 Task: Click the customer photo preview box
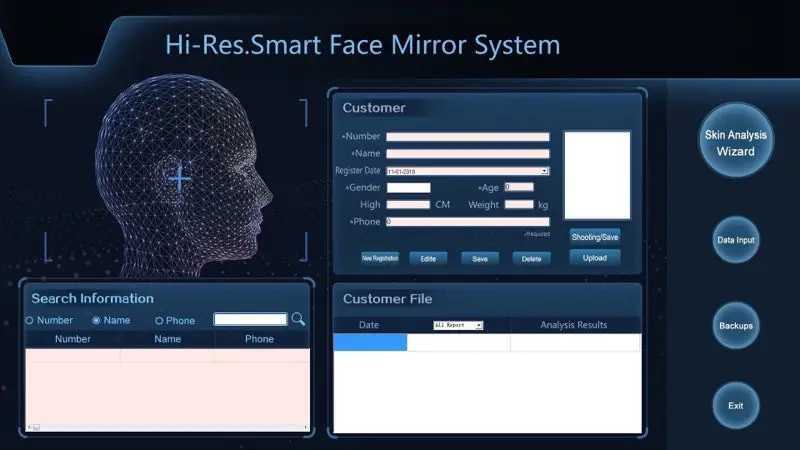tap(597, 175)
